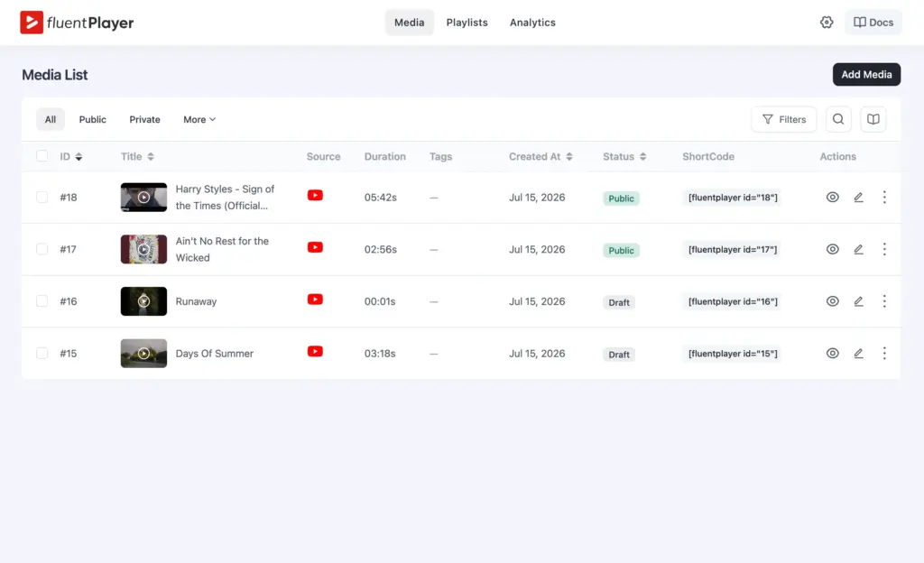Click the YouTube source icon for Ain't No Rest
This screenshot has width=924, height=563.
[x=315, y=247]
